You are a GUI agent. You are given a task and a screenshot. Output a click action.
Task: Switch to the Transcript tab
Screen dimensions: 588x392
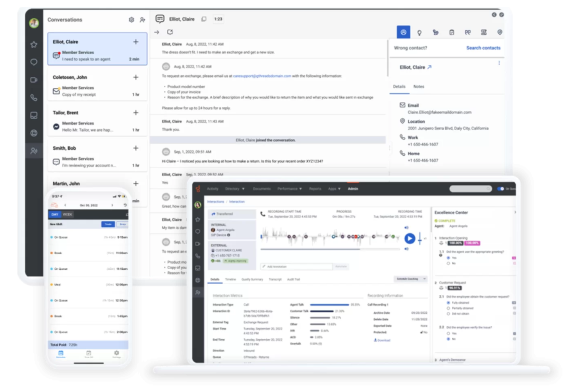point(275,280)
